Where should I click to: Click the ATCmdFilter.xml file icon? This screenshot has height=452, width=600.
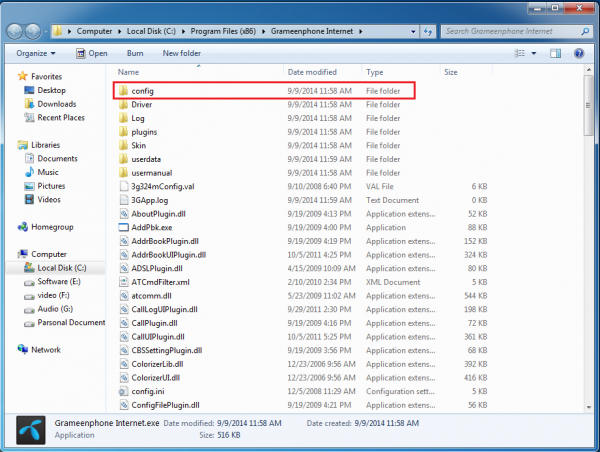pos(123,282)
